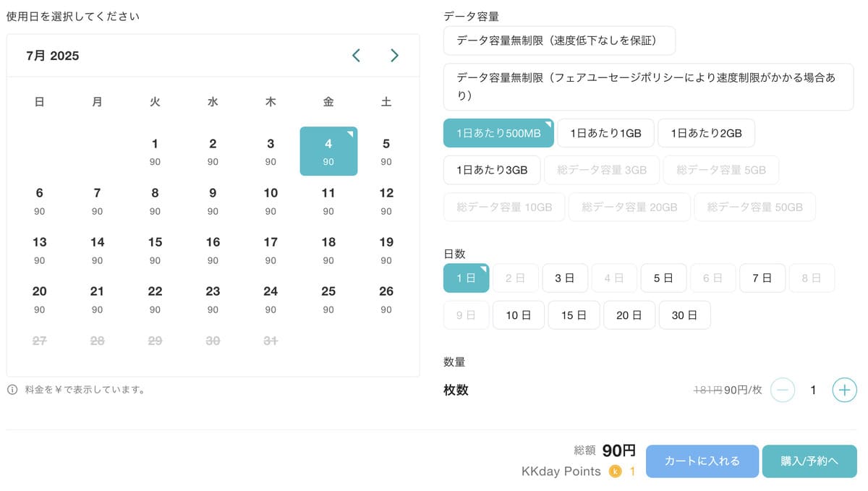Pick July 15 on the calendar
868x491 pixels.
click(x=155, y=249)
